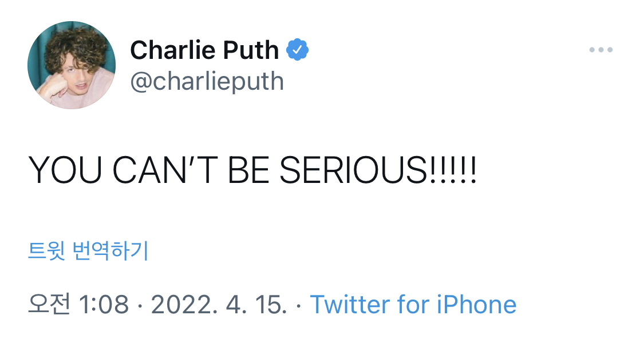Open the three-dot more options menu
Image resolution: width=644 pixels, height=339 pixels.
click(601, 50)
